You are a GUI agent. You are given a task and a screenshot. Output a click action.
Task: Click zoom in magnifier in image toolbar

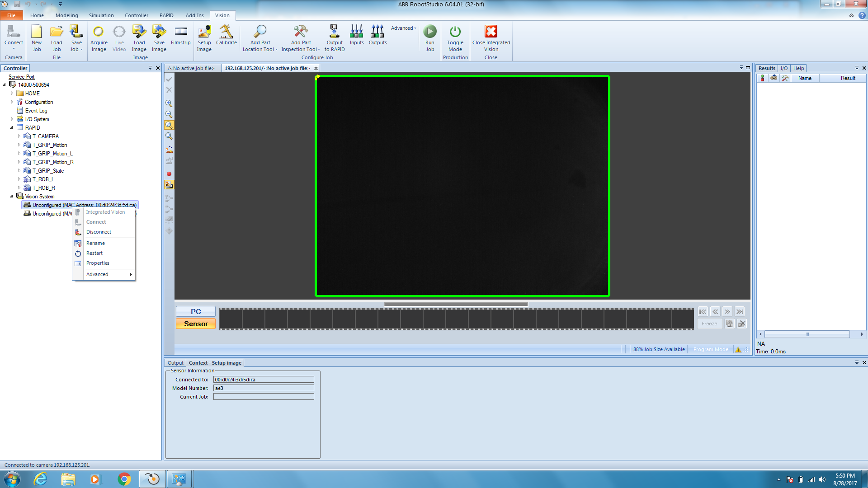(x=169, y=103)
